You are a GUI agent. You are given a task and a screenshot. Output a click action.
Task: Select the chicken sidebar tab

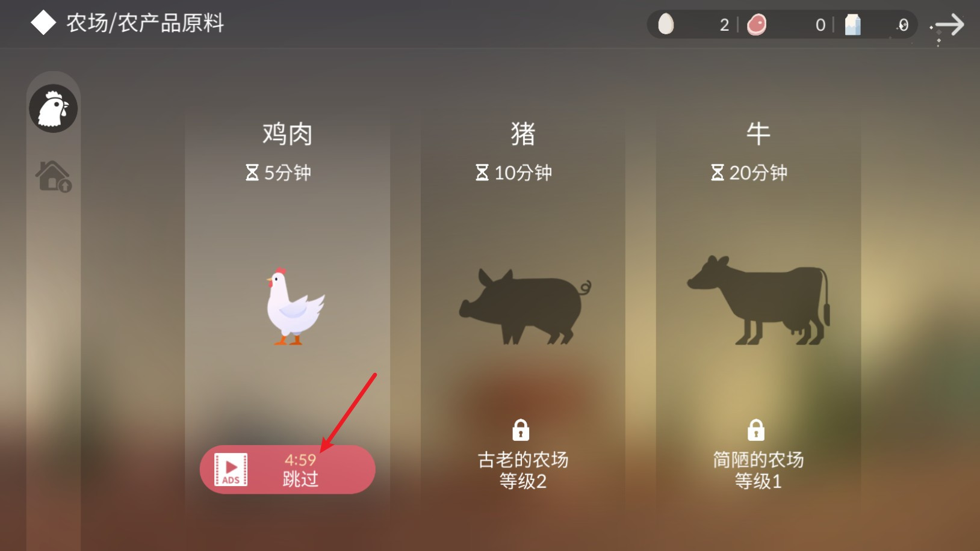(54, 108)
